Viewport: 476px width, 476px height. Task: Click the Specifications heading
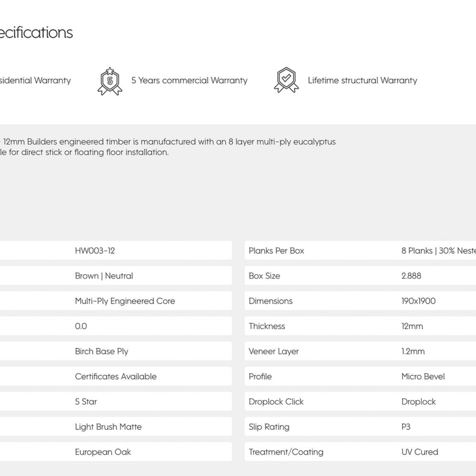click(36, 32)
